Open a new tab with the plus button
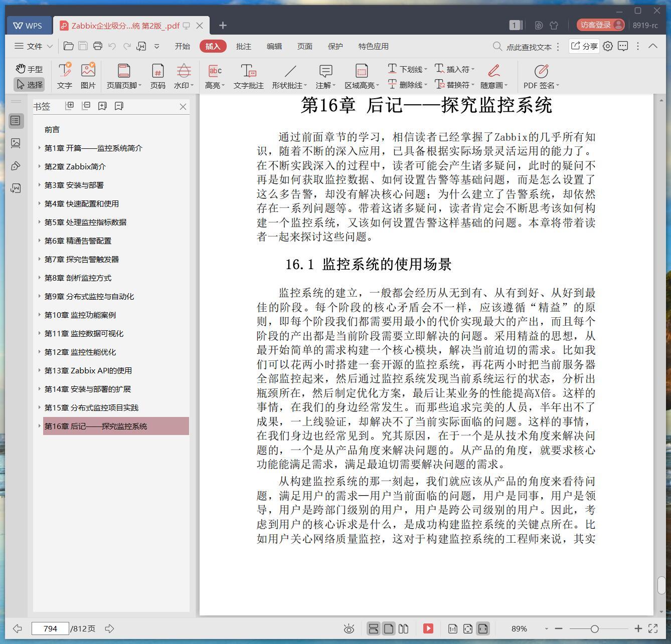This screenshot has height=644, width=671. pos(223,25)
